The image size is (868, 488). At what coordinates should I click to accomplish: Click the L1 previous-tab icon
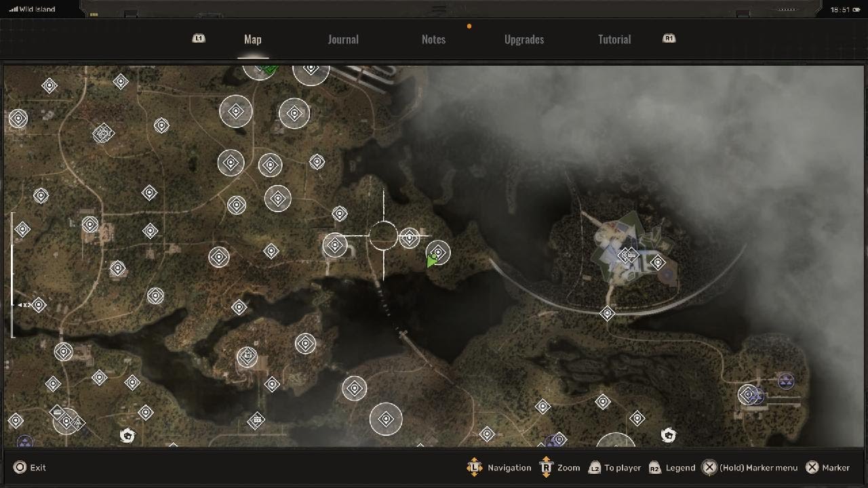tap(199, 39)
